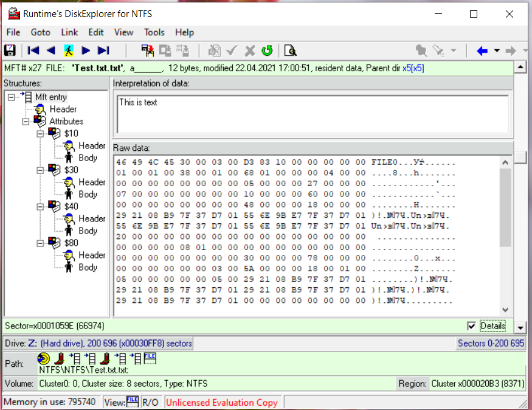This screenshot has height=410, width=532.
Task: Navigate back with the blue left arrow
Action: coord(482,51)
